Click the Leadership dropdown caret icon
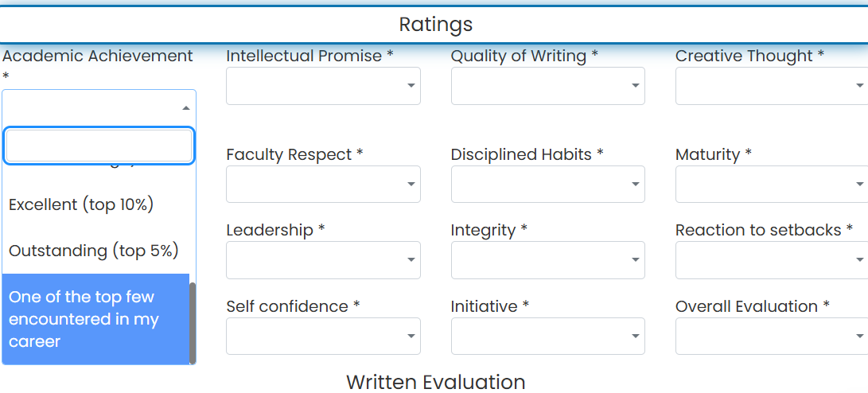This screenshot has width=868, height=393. pos(411,260)
